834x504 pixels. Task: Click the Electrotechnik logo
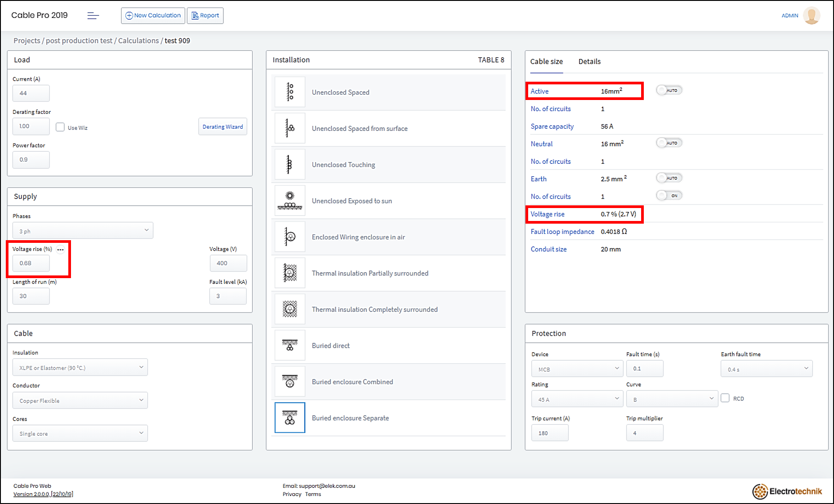(787, 492)
